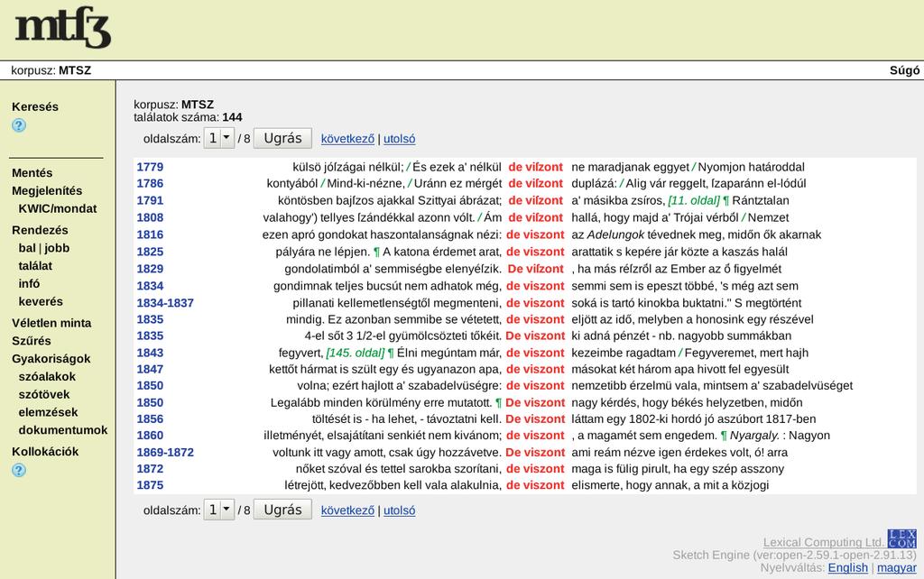
Task: Open help icon under Keresés
Action: click(19, 124)
